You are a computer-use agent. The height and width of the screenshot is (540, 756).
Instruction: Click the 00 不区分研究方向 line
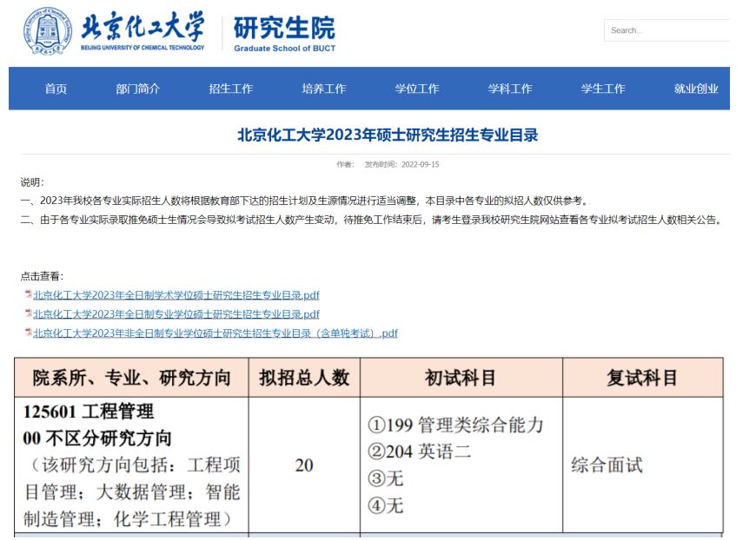tap(97, 438)
